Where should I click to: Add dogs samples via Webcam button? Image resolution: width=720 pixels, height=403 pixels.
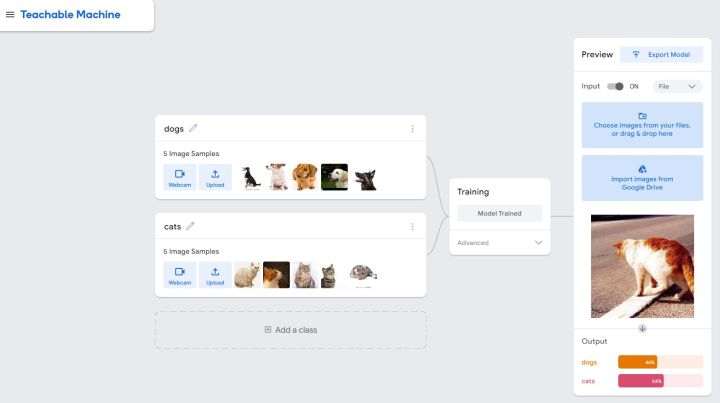[180, 177]
